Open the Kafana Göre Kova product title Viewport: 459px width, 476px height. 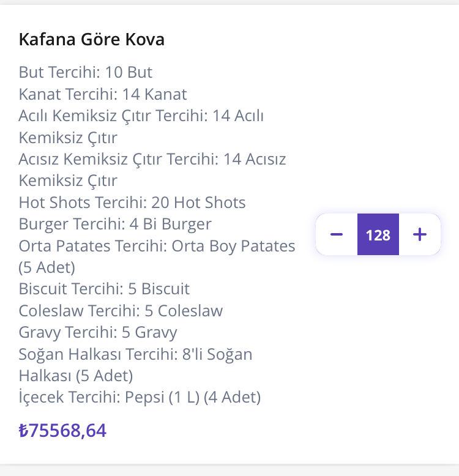point(92,40)
